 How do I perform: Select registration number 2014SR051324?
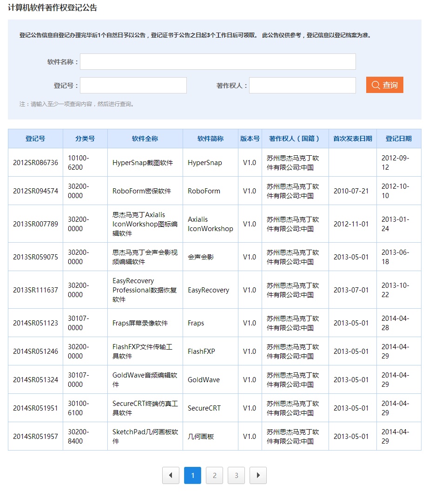35,379
